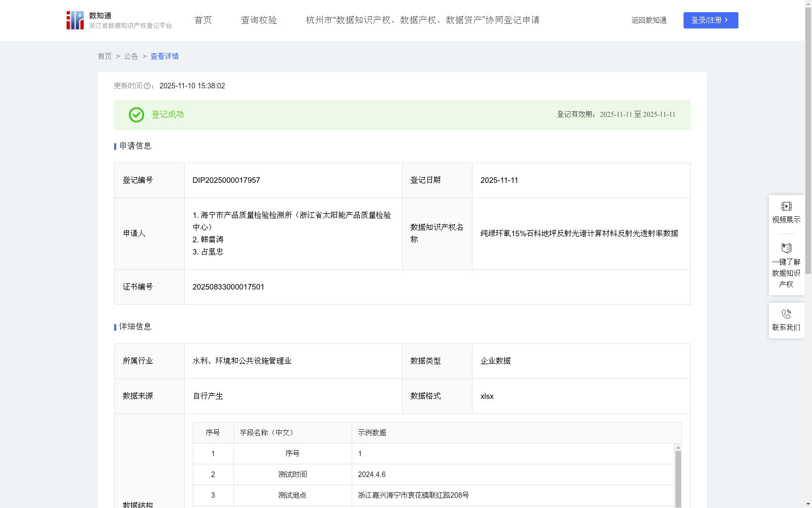Viewport: 812px width, 508px height.
Task: Click the 测试地点 field row
Action: [433, 495]
